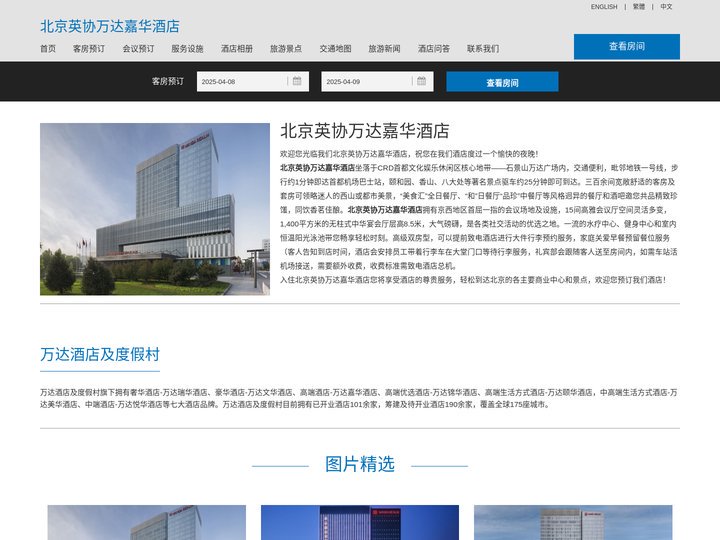Focus the 2025-04-08 check-in date field
This screenshot has width=720, height=540.
(253, 82)
